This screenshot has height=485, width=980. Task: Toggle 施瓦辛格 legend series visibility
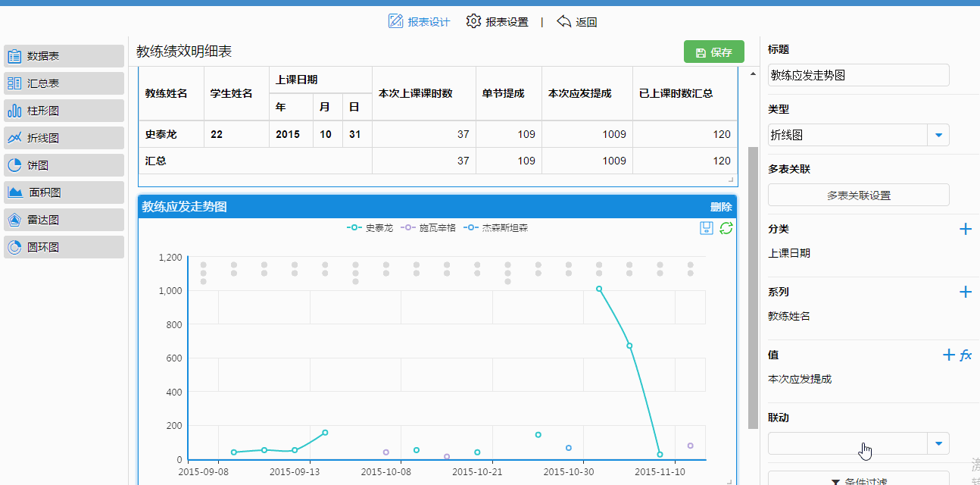(429, 228)
